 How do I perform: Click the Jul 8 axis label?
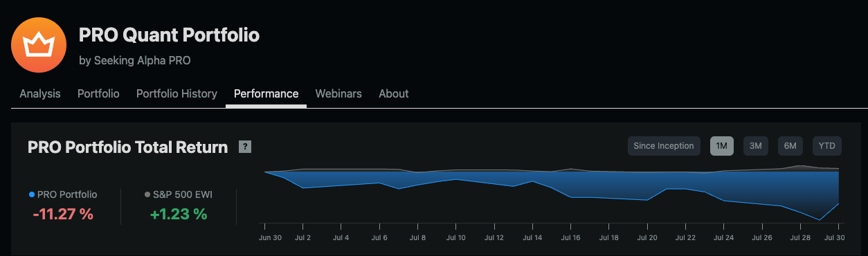(417, 237)
